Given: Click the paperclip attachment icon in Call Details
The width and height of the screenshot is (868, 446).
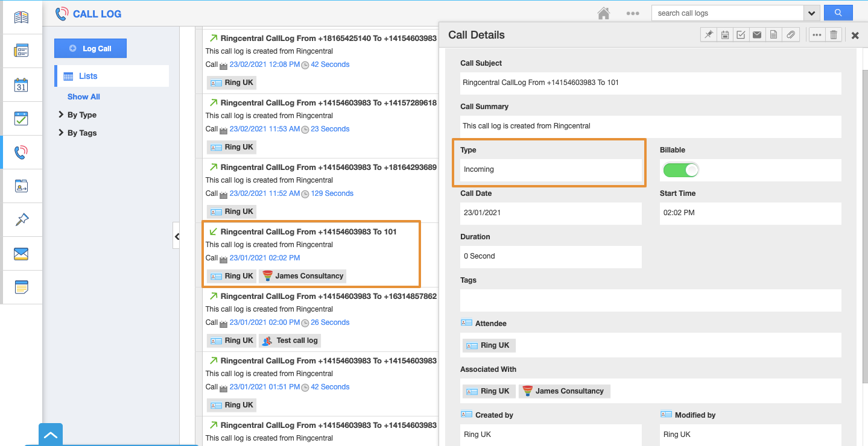Looking at the screenshot, I should click(x=791, y=35).
